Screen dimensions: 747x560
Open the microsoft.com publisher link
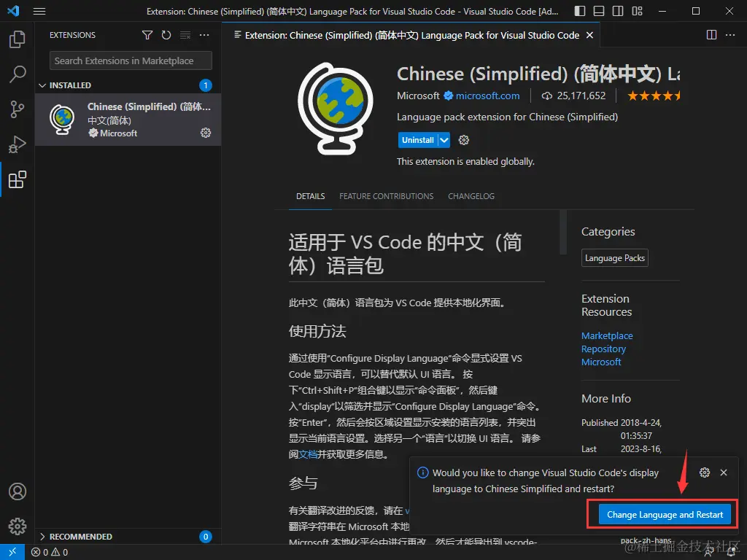tap(487, 96)
